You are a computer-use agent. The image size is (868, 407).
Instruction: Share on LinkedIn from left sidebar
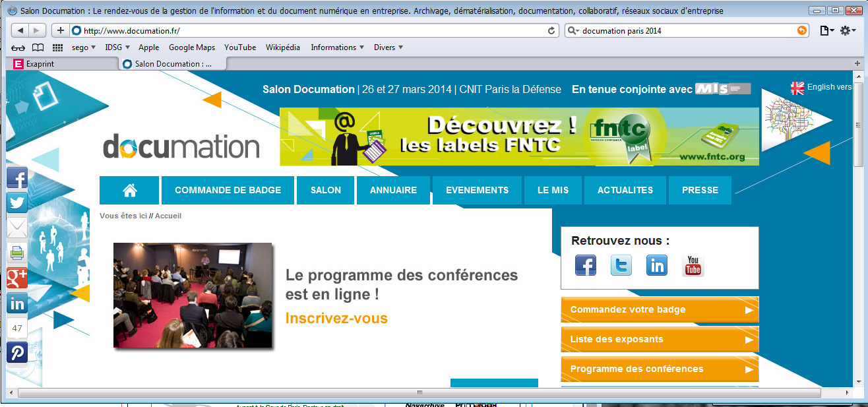click(16, 303)
